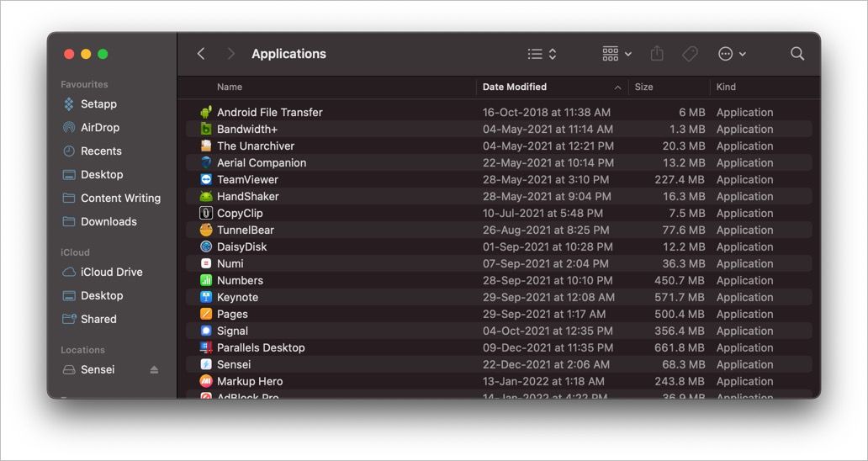
Task: Click the Android File Transfer app icon
Action: click(206, 113)
